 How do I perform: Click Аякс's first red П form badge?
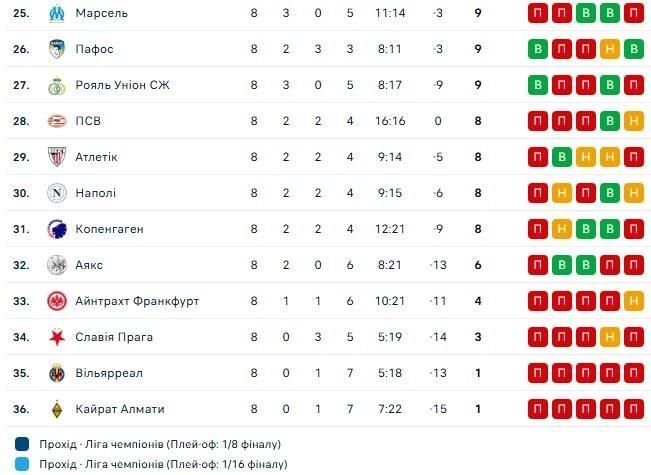coord(538,265)
